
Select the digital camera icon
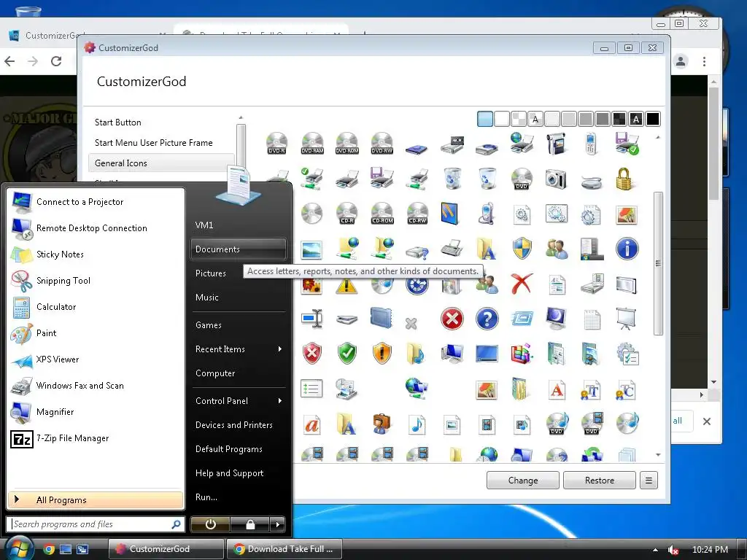556,179
